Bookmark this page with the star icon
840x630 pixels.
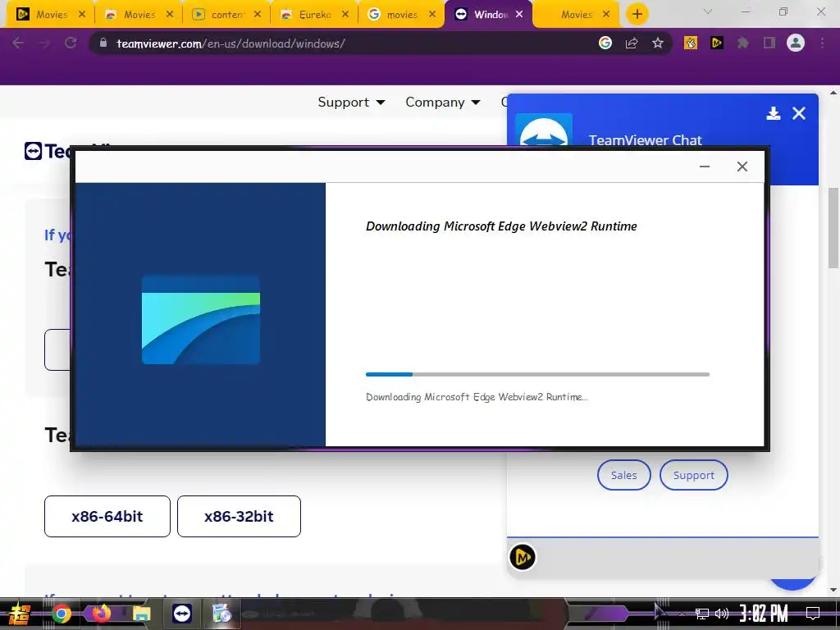(658, 43)
